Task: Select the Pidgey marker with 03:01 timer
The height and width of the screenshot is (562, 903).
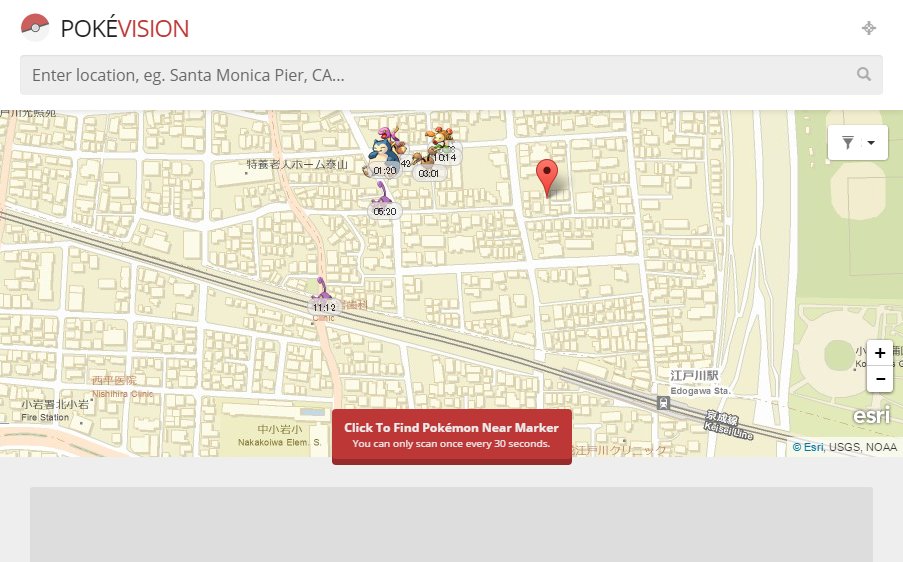Action: point(427,167)
